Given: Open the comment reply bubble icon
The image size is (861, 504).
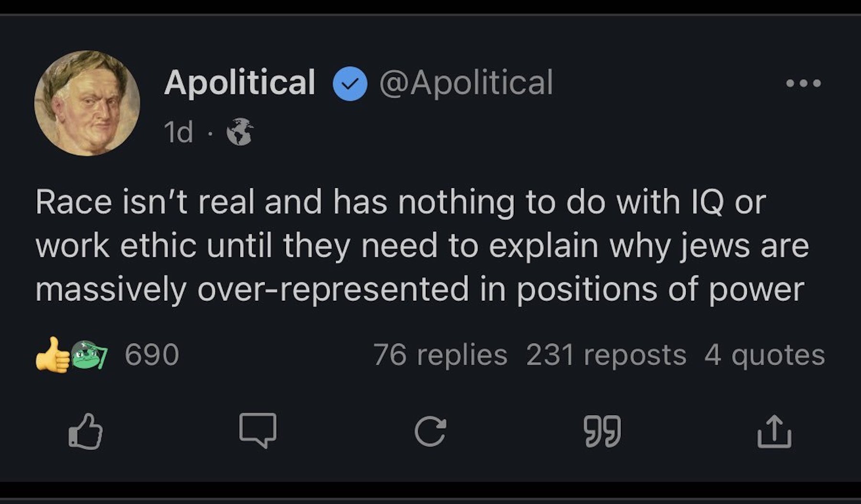Looking at the screenshot, I should point(258,430).
